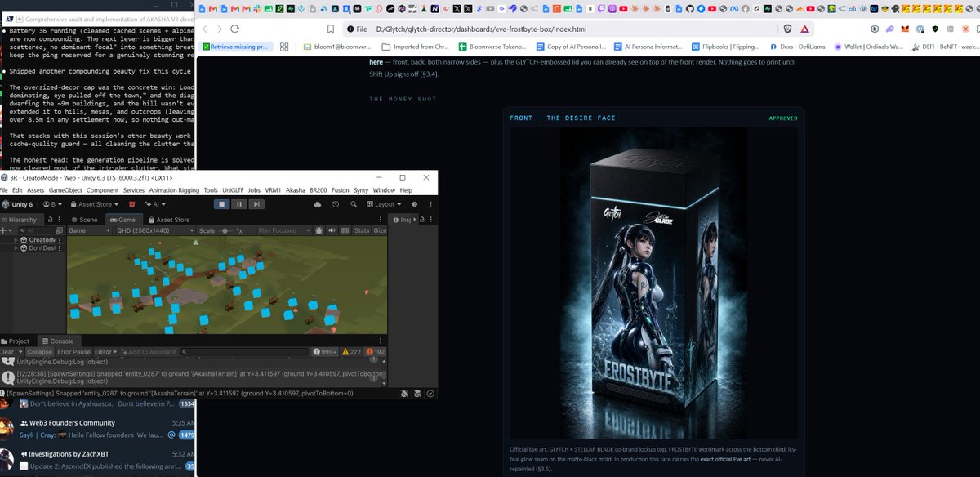Open the account B dropdown in Unity
Screen dimensions: 980x477
click(x=53, y=204)
